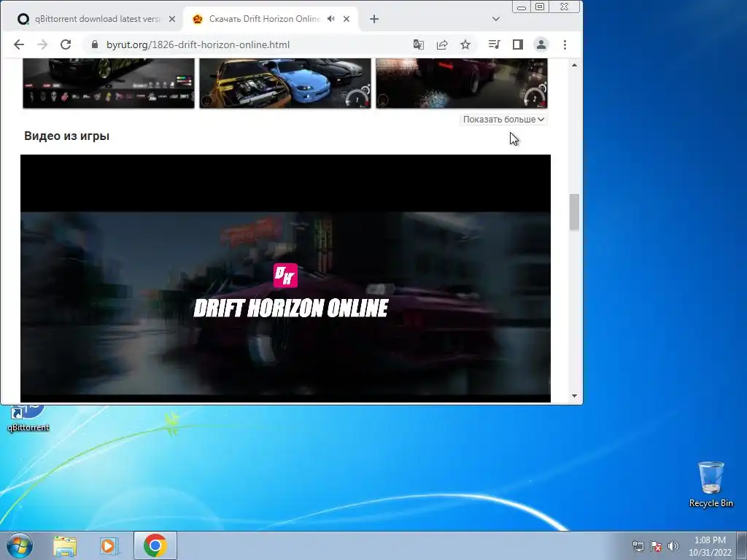Open the Chrome side panel

click(x=518, y=44)
